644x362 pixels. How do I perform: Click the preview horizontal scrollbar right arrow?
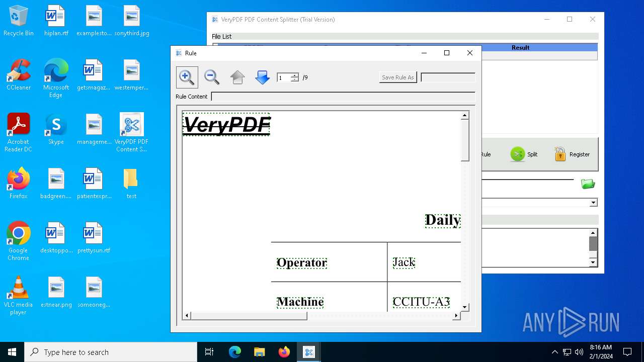(x=456, y=316)
